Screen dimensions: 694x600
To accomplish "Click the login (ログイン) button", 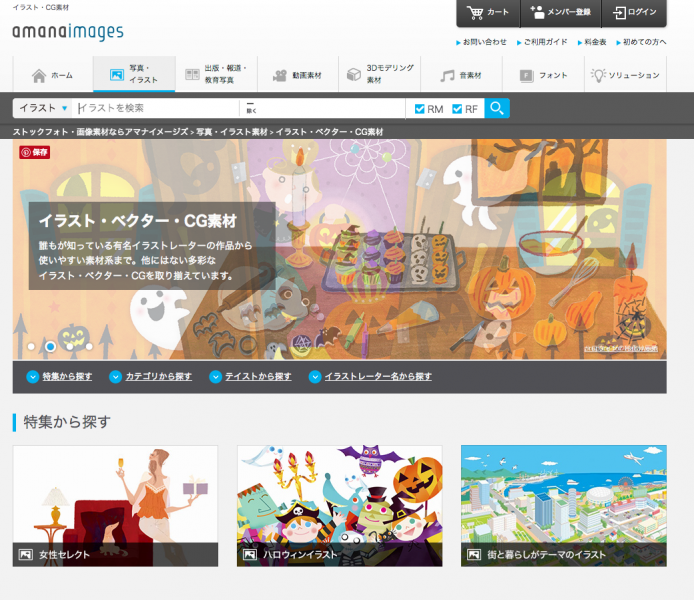I will coord(634,12).
